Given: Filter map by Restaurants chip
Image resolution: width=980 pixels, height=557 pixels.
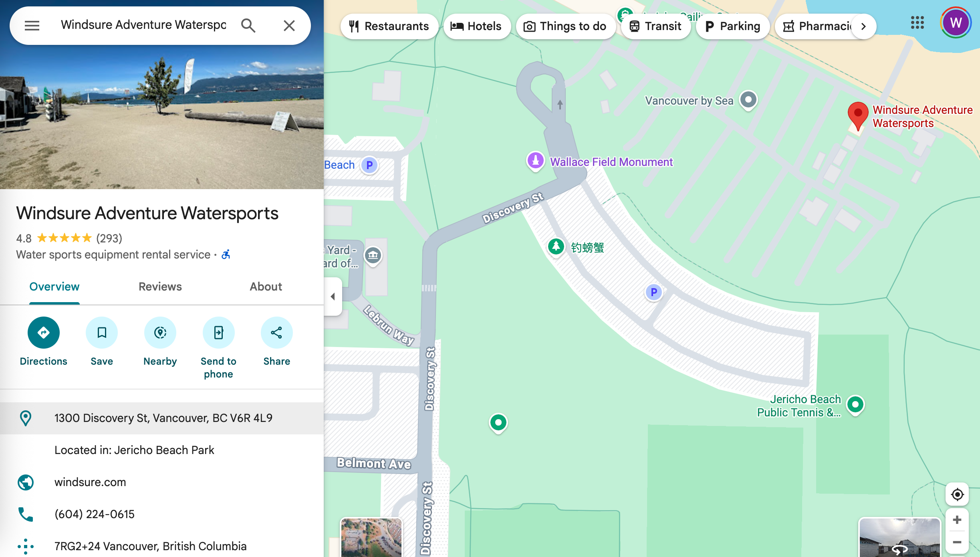Looking at the screenshot, I should 389,26.
